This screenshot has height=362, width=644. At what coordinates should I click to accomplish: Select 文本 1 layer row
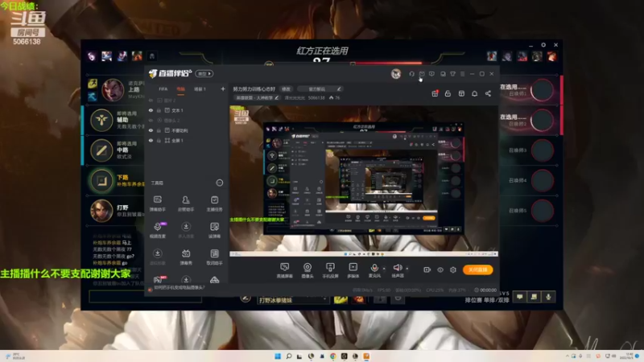click(x=187, y=110)
